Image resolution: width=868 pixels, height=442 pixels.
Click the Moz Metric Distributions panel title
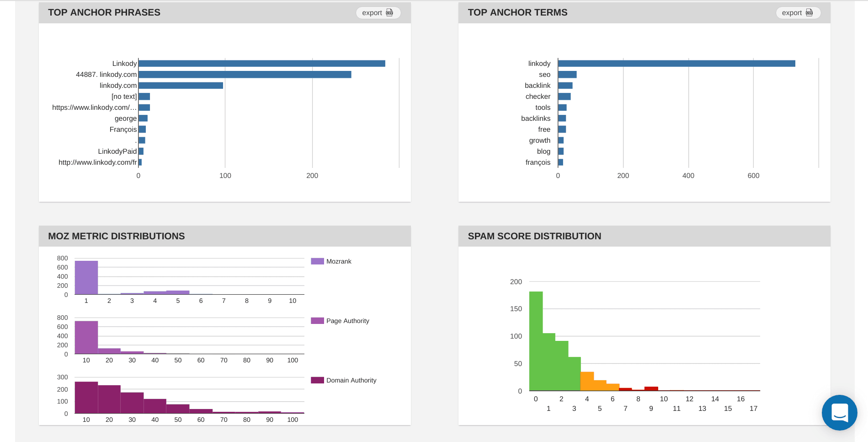(x=117, y=236)
